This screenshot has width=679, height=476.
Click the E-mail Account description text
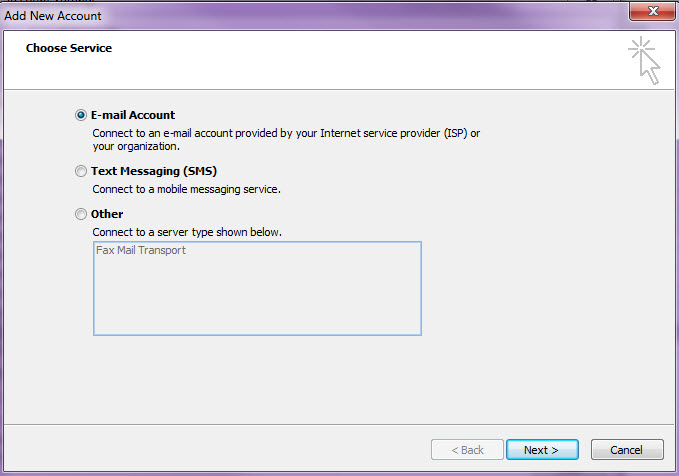coord(286,139)
